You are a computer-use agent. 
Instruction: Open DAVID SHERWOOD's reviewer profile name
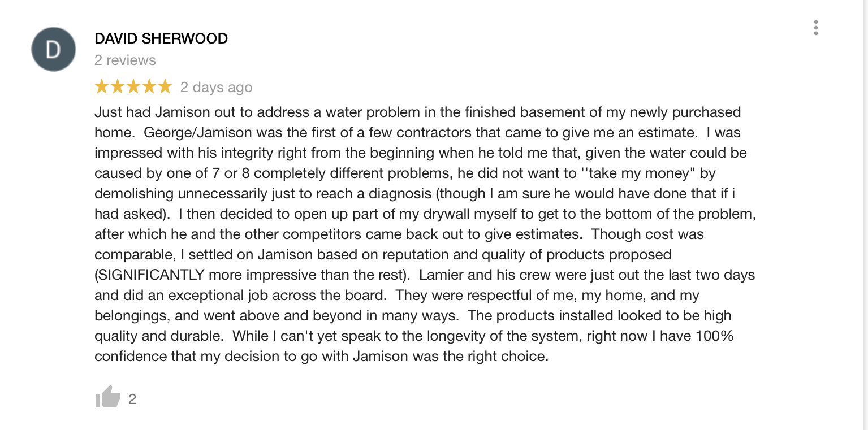(x=161, y=38)
